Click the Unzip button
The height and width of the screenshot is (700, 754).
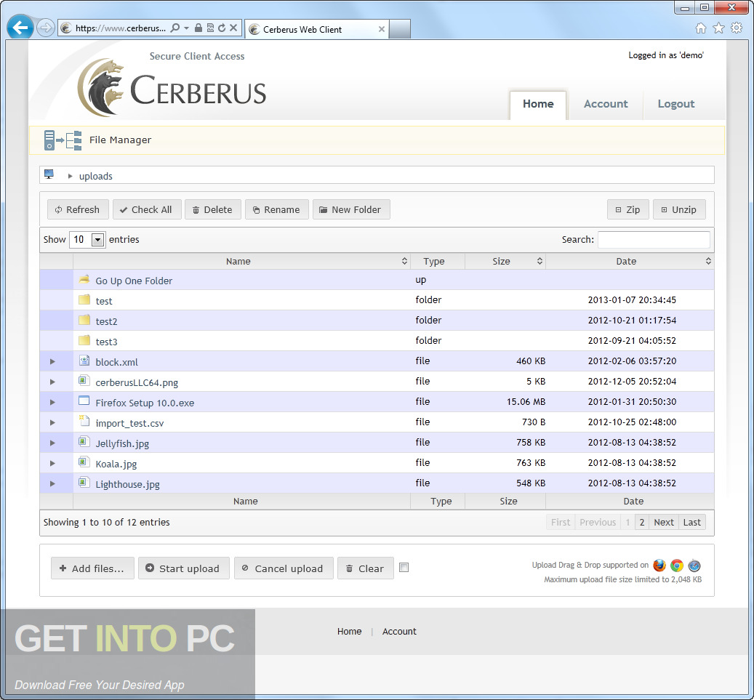[679, 209]
